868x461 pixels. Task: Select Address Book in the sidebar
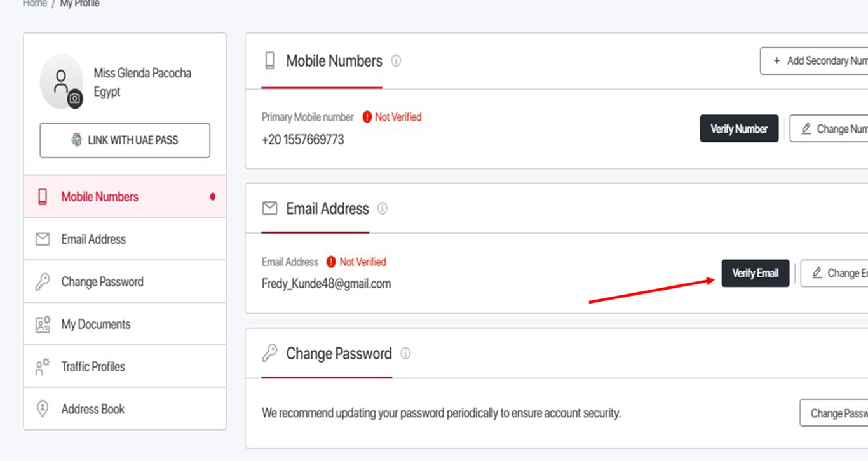pos(125,409)
